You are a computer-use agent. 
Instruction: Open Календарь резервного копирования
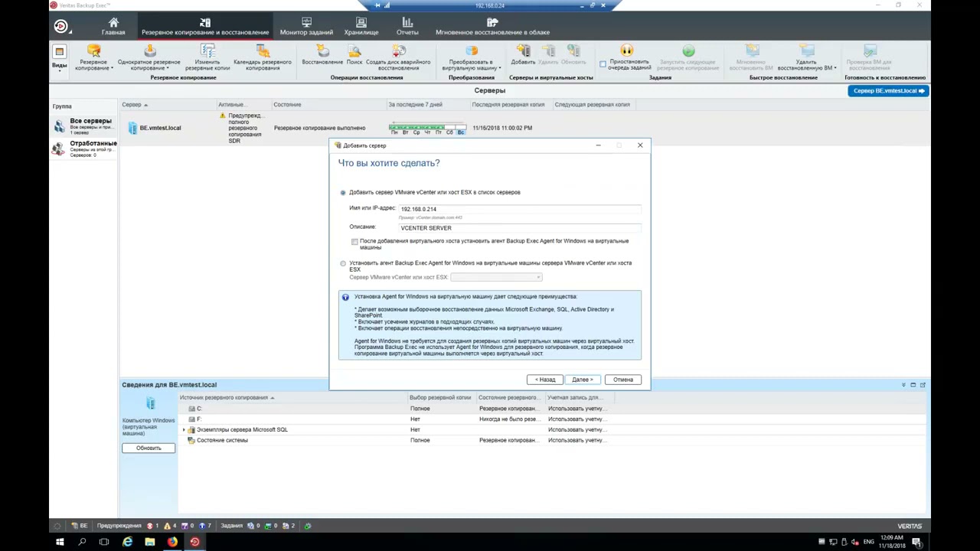click(x=263, y=58)
